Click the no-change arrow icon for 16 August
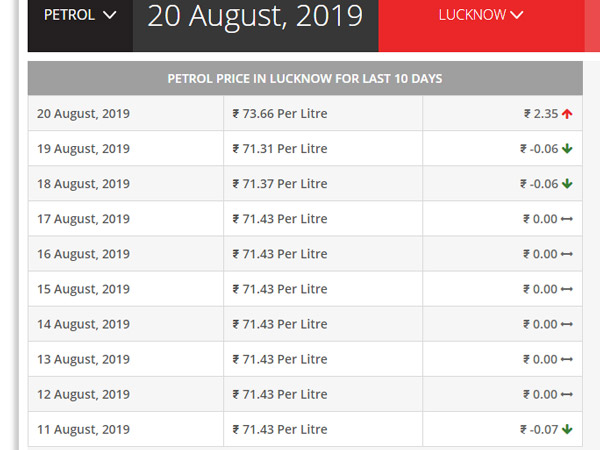Image resolution: width=600 pixels, height=450 pixels. tap(567, 254)
